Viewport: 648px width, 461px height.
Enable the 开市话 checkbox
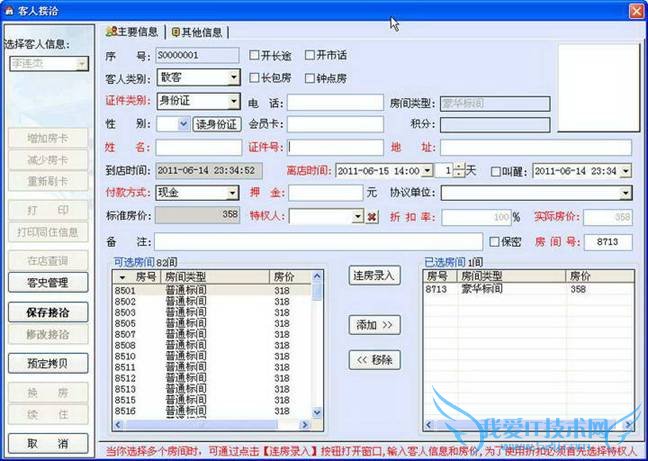point(310,55)
